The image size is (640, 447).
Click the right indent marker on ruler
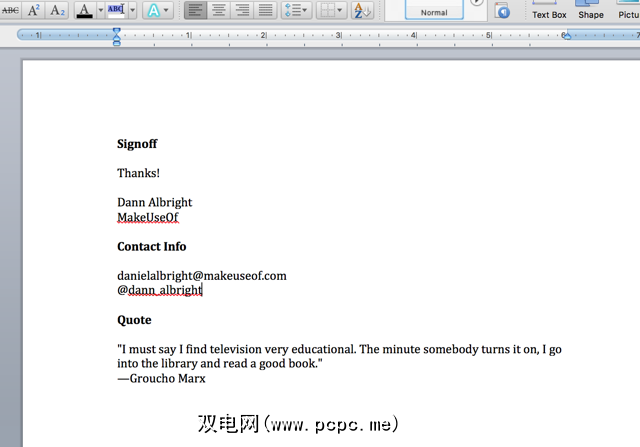(x=566, y=36)
